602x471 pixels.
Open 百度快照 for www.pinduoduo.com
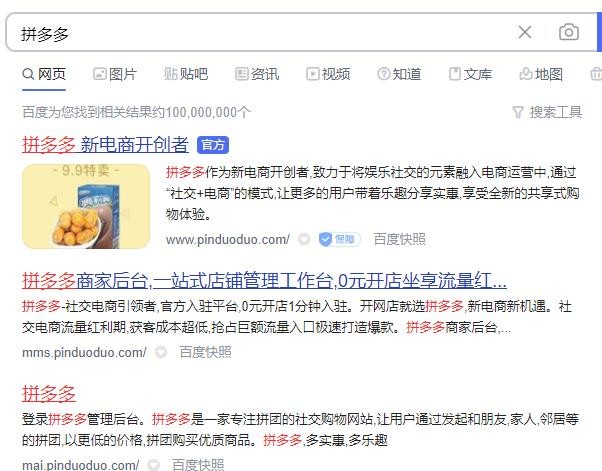pos(399,239)
